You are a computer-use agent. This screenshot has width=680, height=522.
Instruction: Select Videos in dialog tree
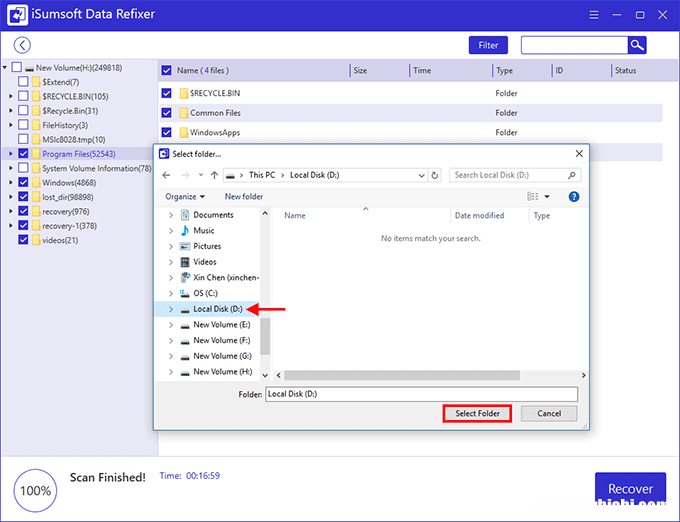[205, 262]
